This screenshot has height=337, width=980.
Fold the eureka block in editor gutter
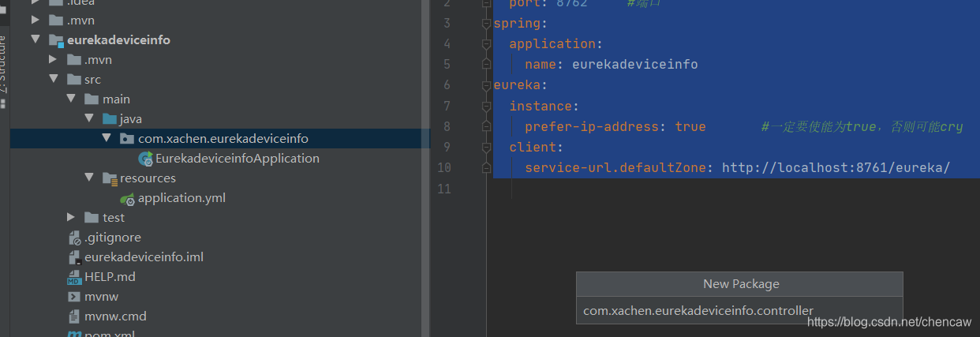click(x=486, y=85)
